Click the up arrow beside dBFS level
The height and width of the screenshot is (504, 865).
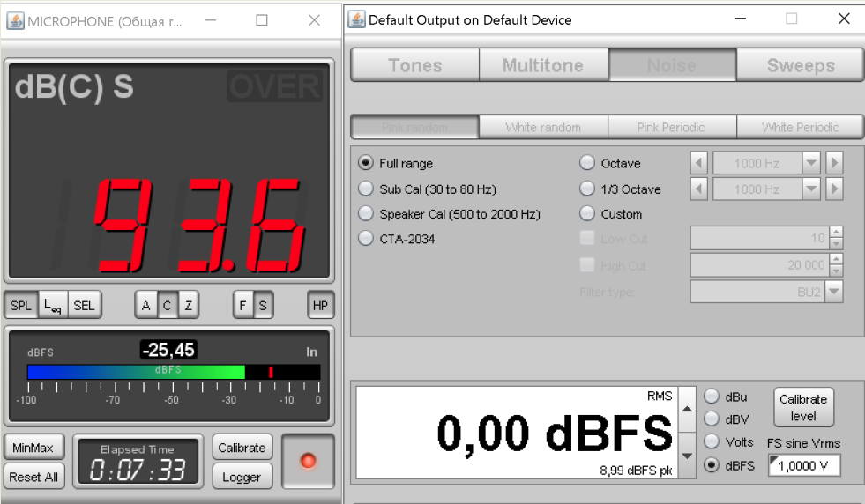[688, 409]
